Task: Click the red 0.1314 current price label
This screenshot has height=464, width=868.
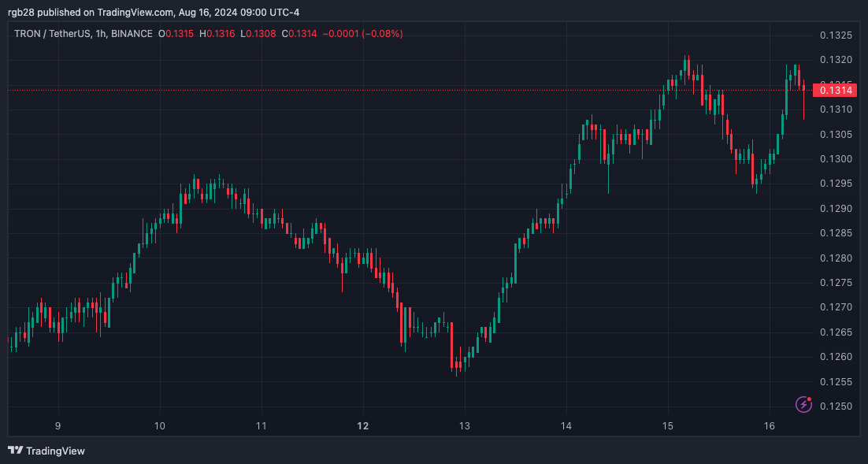Action: click(x=836, y=91)
